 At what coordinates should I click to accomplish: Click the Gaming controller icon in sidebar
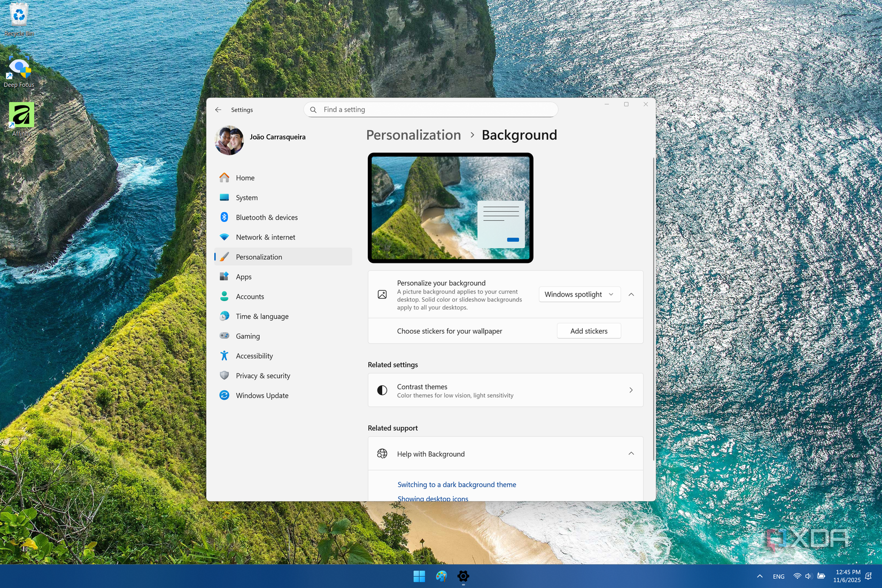(x=225, y=336)
